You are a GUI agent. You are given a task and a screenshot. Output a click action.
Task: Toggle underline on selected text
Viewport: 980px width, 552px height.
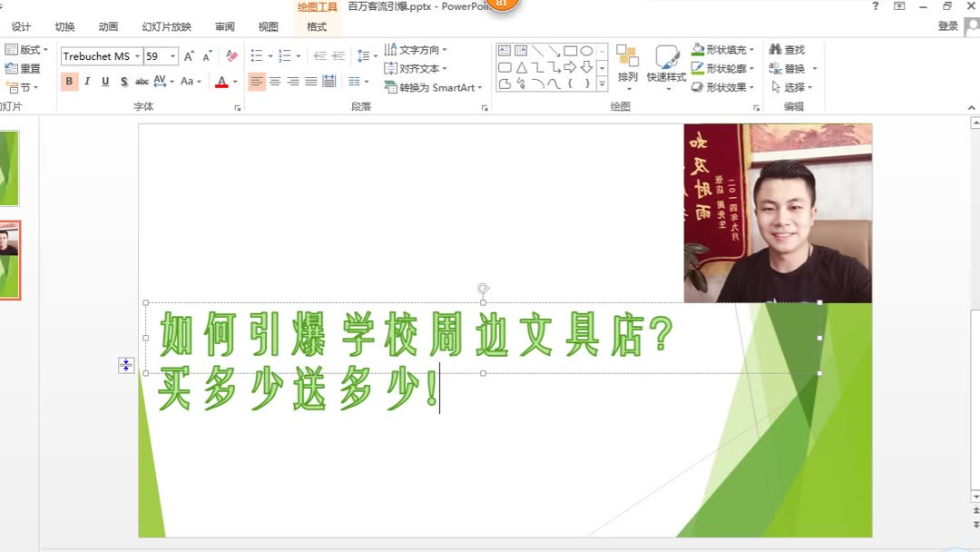pos(104,81)
